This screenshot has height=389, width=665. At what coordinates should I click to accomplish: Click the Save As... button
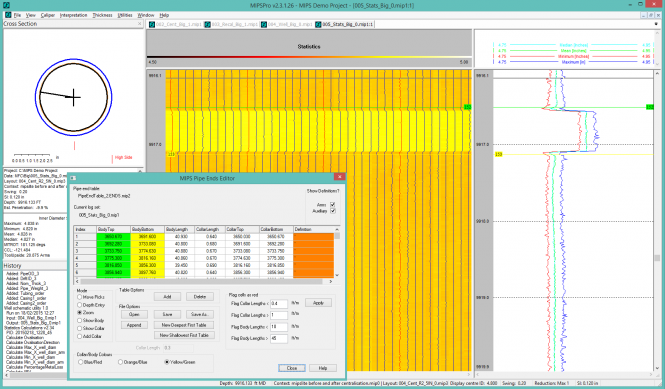pos(200,314)
